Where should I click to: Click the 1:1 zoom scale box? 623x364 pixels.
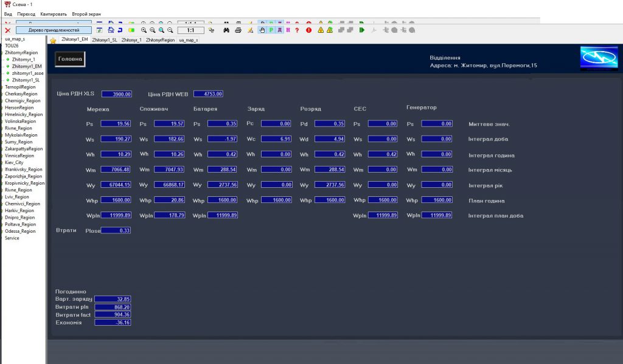[x=190, y=30]
